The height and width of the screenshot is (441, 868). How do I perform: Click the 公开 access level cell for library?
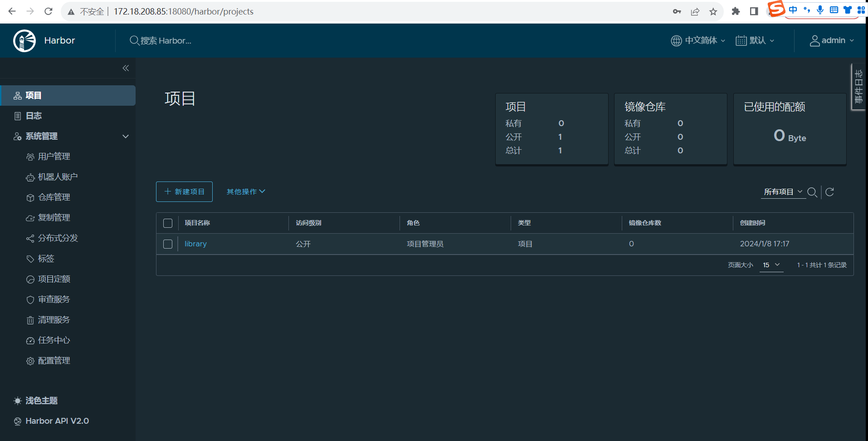(303, 244)
